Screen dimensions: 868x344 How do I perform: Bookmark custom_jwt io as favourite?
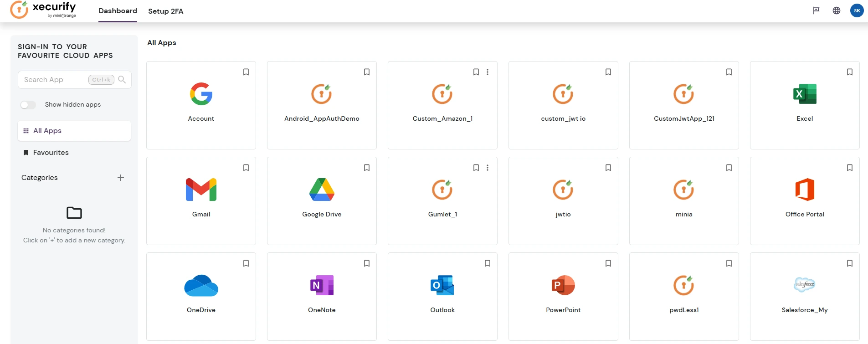[x=608, y=72]
